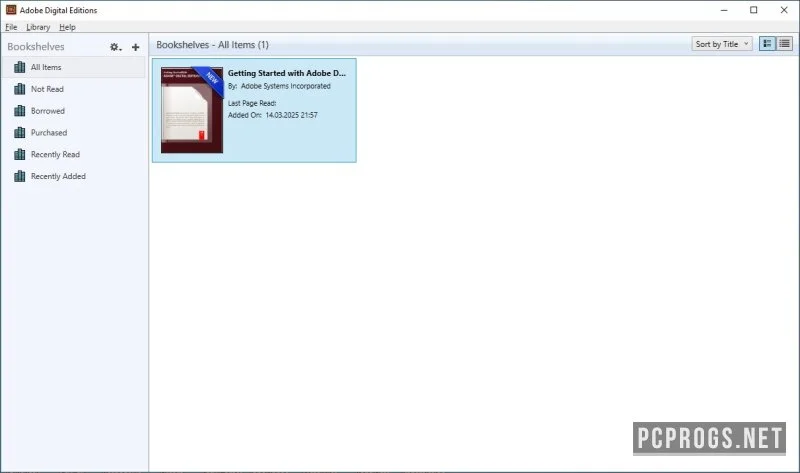Switch to thumbnail view
The image size is (800, 473).
[x=767, y=44]
